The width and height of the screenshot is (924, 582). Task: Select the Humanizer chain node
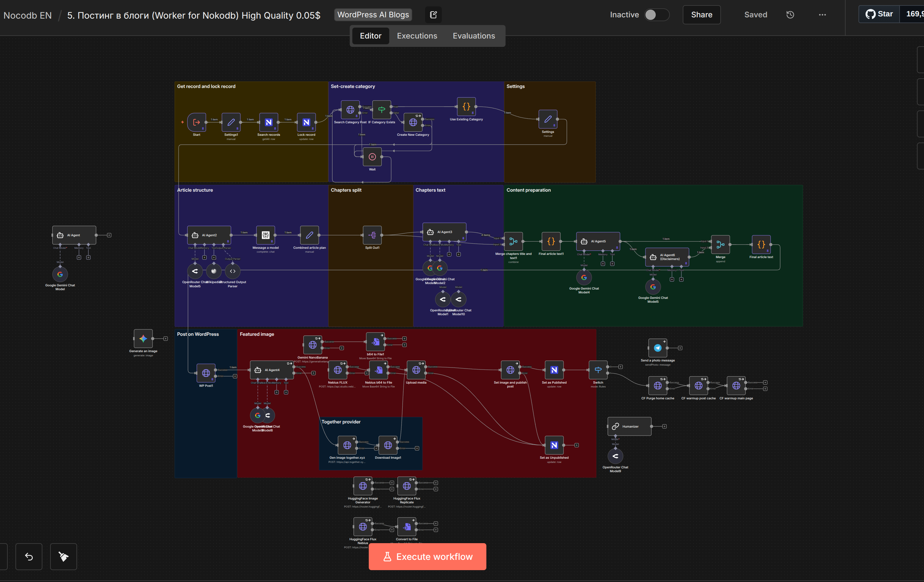pos(629,426)
